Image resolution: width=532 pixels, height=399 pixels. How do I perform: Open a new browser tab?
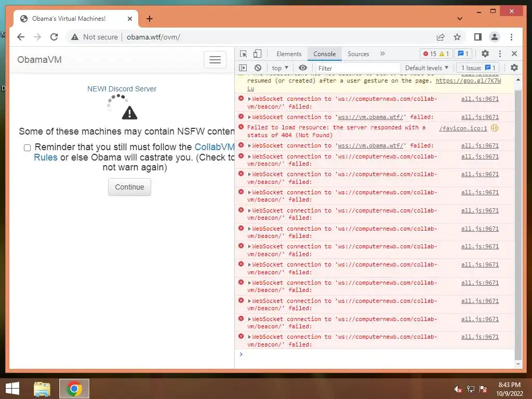pos(149,19)
